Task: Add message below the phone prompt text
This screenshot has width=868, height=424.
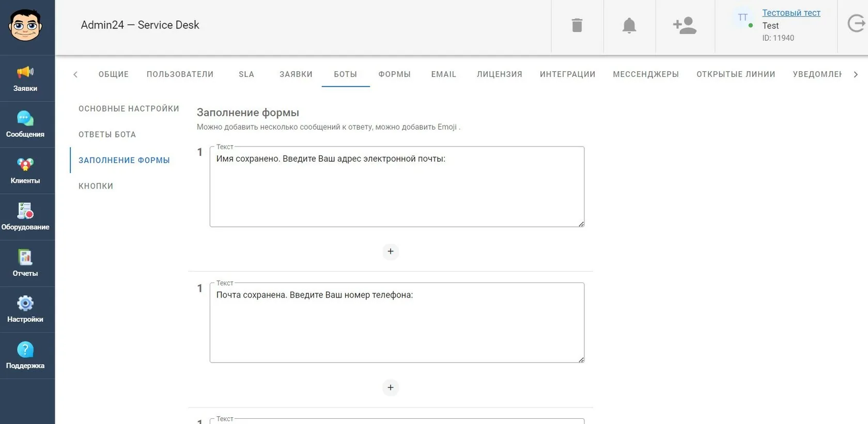Action: click(x=391, y=388)
